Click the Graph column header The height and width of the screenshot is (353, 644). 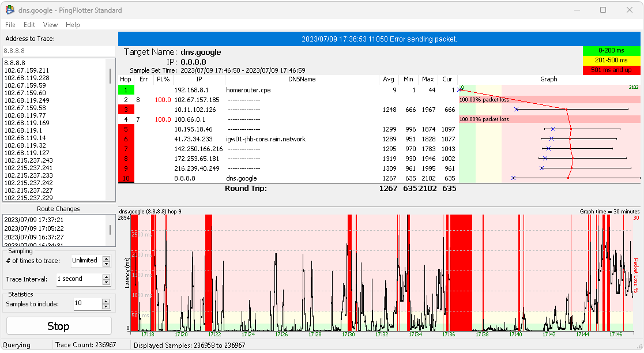(549, 80)
